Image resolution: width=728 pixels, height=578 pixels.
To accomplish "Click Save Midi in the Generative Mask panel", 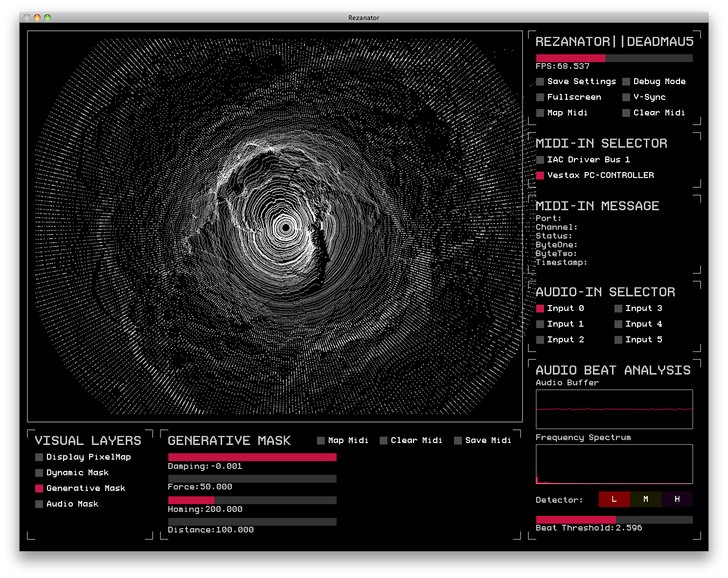I will pyautogui.click(x=458, y=440).
